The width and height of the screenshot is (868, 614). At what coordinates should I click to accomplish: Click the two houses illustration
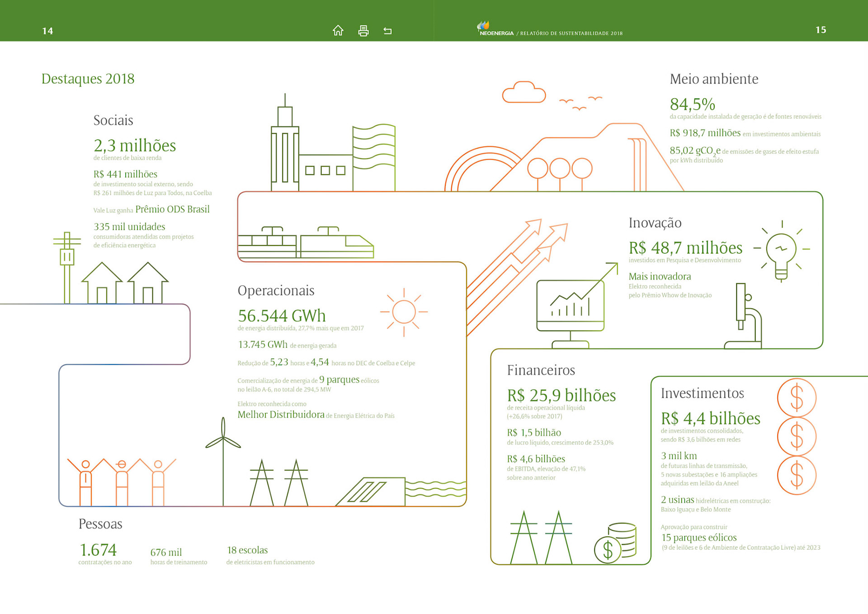coord(125,283)
